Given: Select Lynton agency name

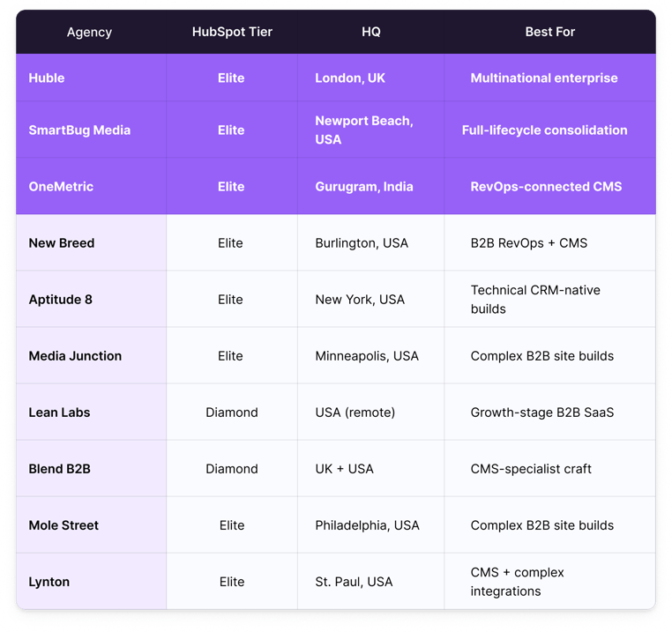Looking at the screenshot, I should click(49, 583).
